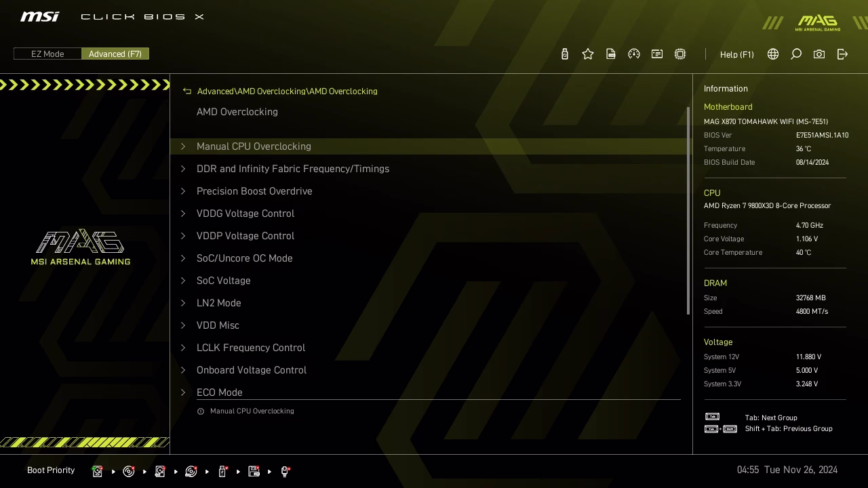Click the Advanced\AMD Overclocking breadcrumb path
Viewport: 868px width, 488px height.
[x=288, y=91]
